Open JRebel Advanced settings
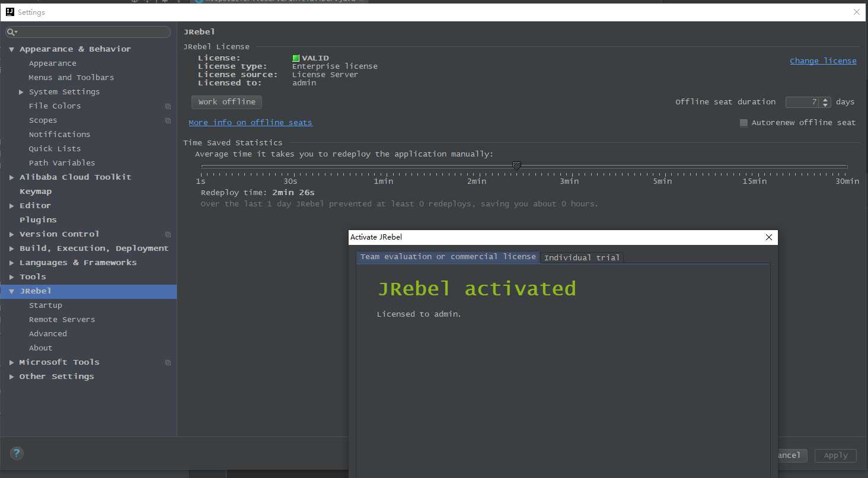This screenshot has height=478, width=868. point(47,334)
